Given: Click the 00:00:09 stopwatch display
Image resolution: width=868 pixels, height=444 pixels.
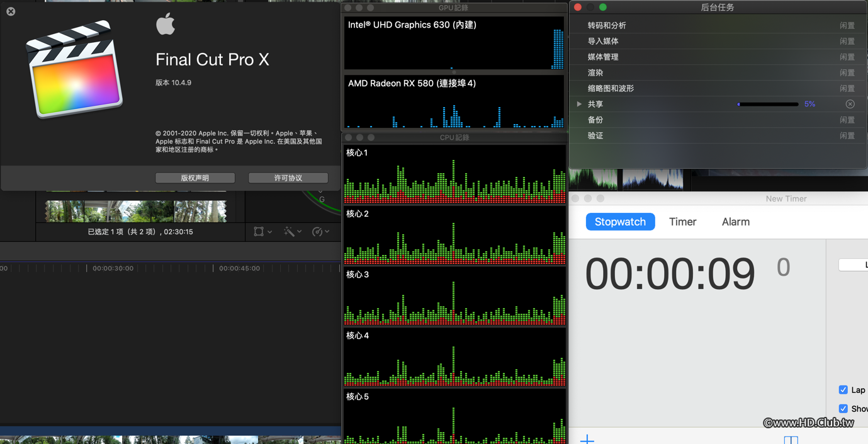Looking at the screenshot, I should [x=670, y=274].
